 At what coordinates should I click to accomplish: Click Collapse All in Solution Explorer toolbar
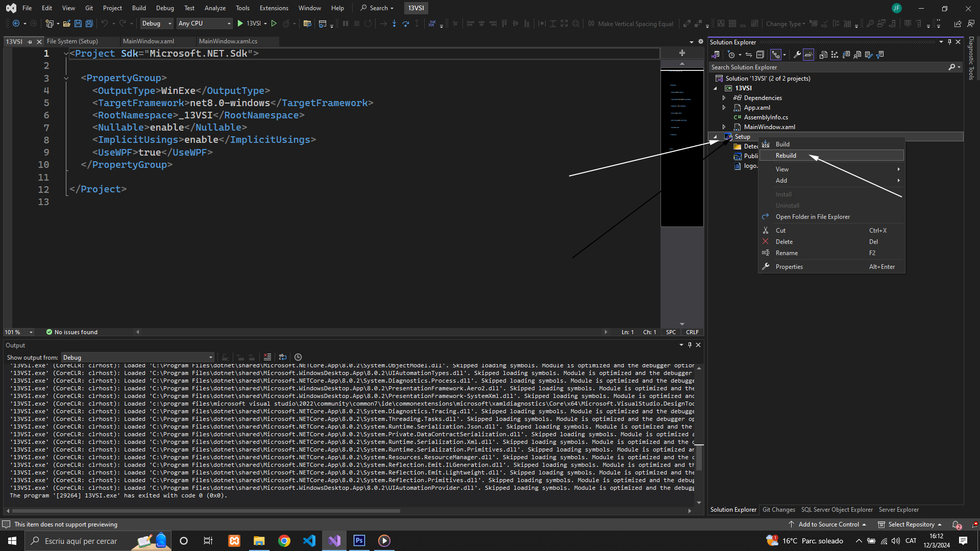point(759,55)
